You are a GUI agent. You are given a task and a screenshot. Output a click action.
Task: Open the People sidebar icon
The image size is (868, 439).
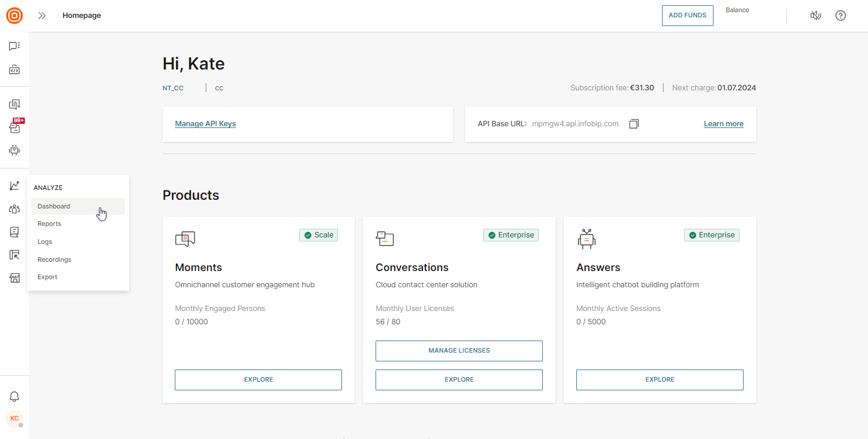[x=14, y=209]
